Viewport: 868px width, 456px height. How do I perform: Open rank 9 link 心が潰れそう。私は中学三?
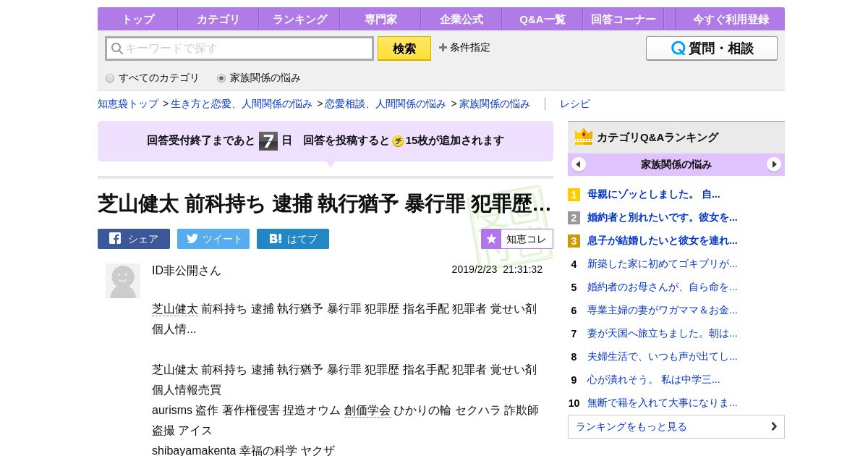[653, 379]
